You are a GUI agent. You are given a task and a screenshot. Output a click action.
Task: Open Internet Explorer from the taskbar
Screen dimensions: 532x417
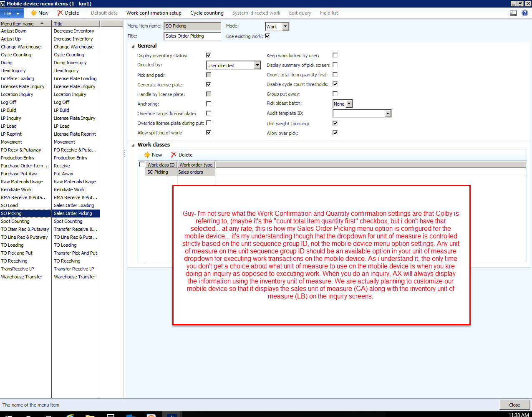[70, 416]
